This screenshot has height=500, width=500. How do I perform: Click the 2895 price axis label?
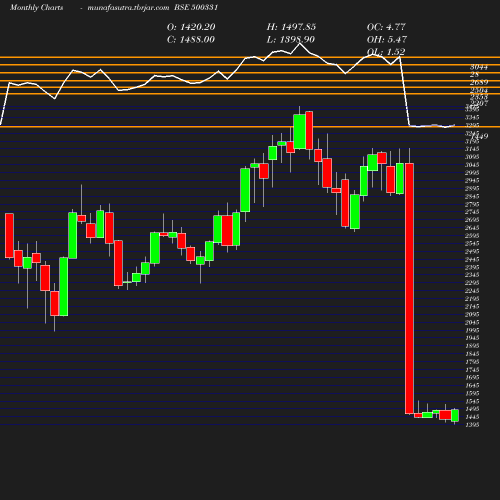472,188
